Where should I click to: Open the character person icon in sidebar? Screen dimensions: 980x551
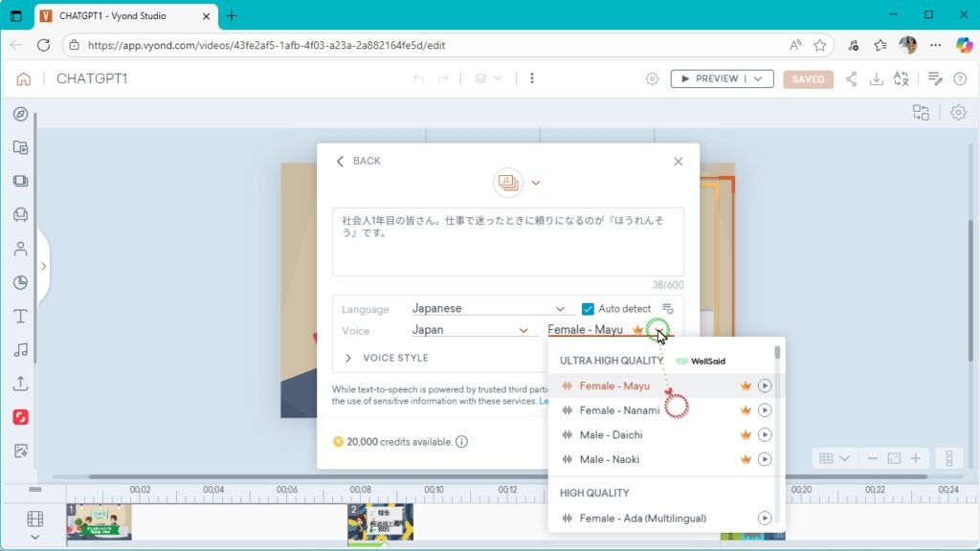21,249
